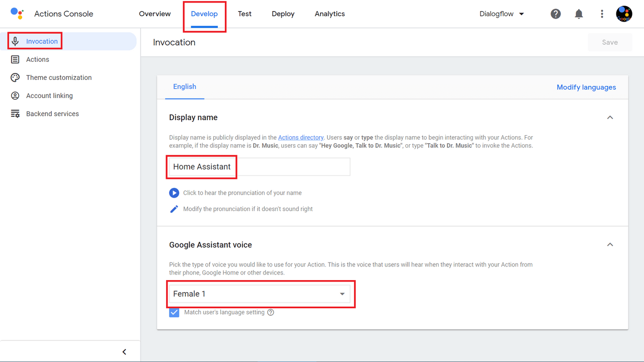Click the 'Display name' section heading

tap(193, 117)
